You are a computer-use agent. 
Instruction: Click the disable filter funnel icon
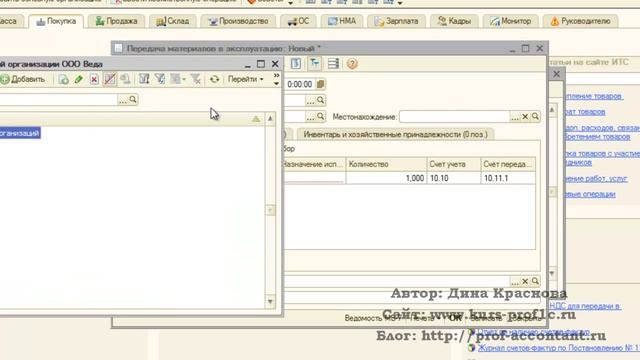(x=196, y=79)
